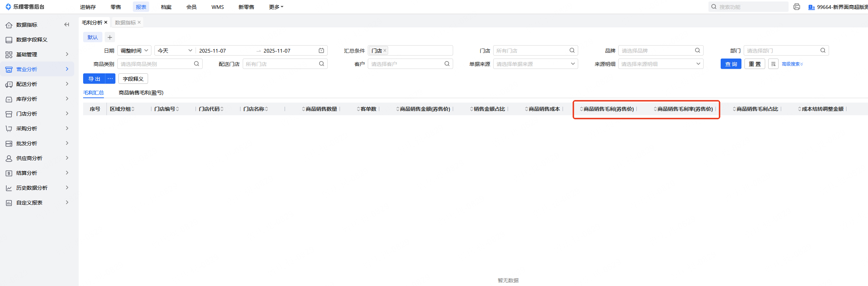Viewport: 868px width, 286px height.
Task: Sort by 客单数 column header
Action: point(367,109)
